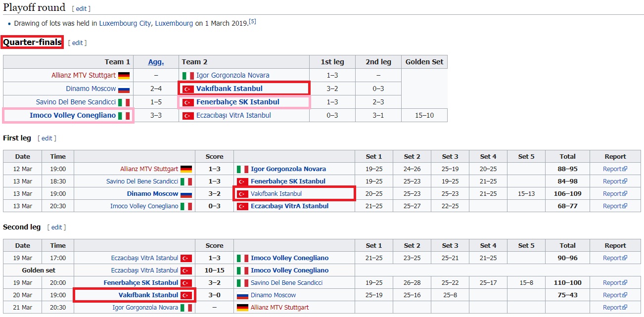Click Russian flag beside Dinamo Moscow in First leg table
The height and width of the screenshot is (317, 644).
coord(186,194)
